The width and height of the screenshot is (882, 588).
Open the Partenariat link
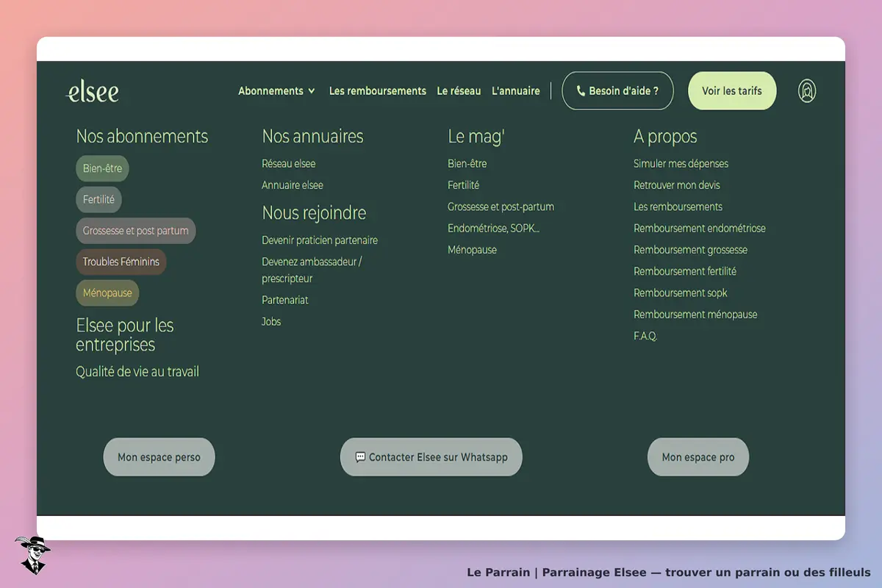[285, 300]
